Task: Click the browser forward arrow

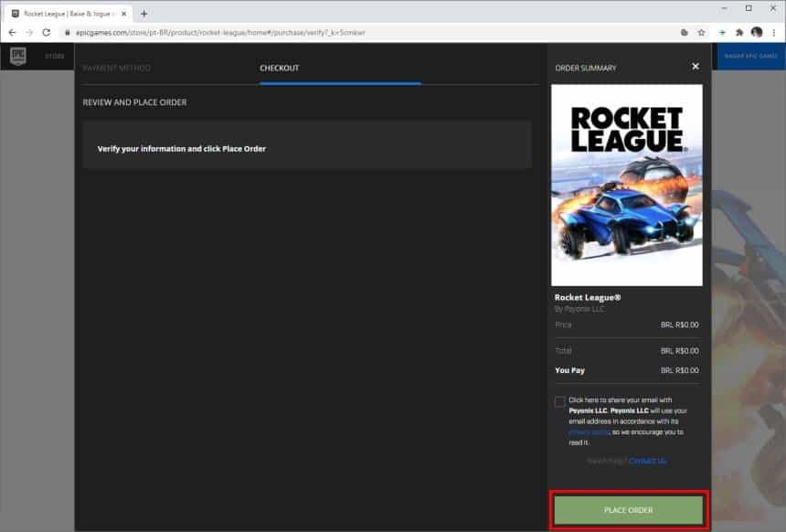Action: [x=29, y=33]
